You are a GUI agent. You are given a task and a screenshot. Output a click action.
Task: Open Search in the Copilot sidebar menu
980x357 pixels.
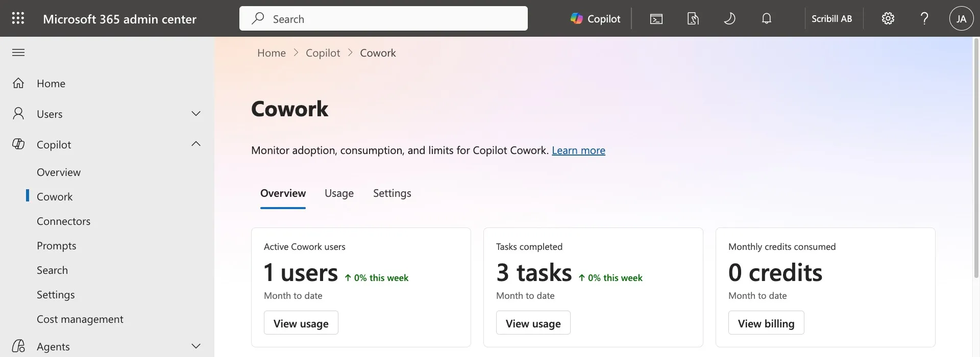pos(52,270)
